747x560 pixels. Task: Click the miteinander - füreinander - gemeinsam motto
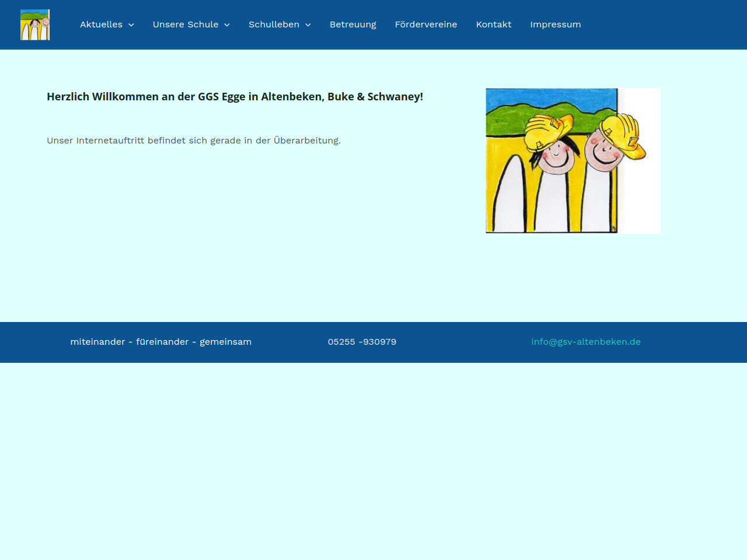[160, 342]
